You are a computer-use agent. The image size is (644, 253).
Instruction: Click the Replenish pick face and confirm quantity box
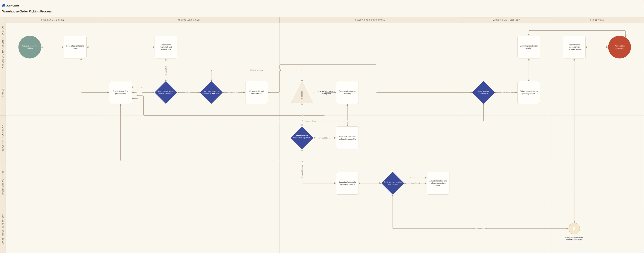coord(347,138)
